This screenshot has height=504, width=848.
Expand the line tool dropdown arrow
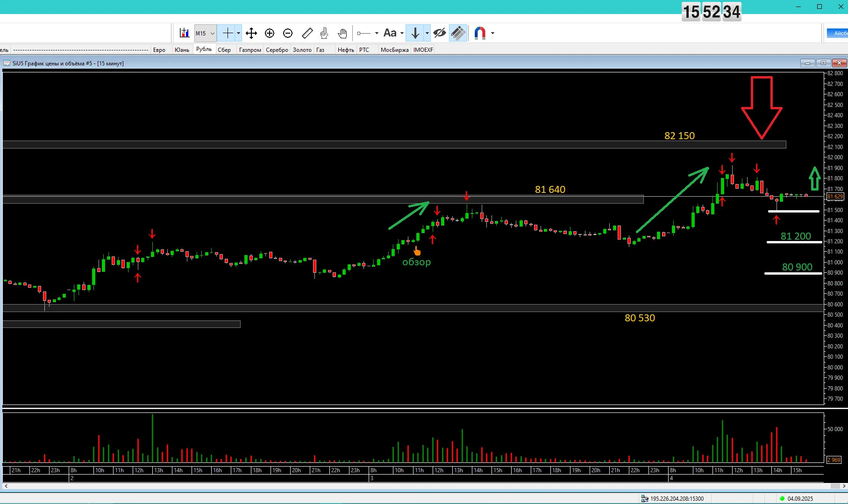377,33
